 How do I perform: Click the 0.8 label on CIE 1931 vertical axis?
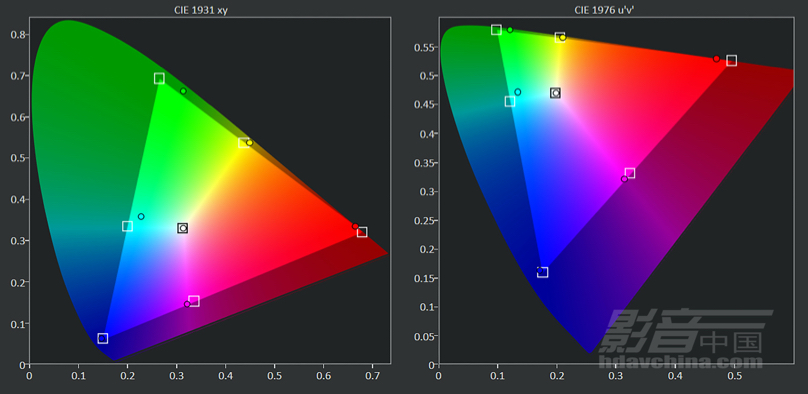(17, 35)
